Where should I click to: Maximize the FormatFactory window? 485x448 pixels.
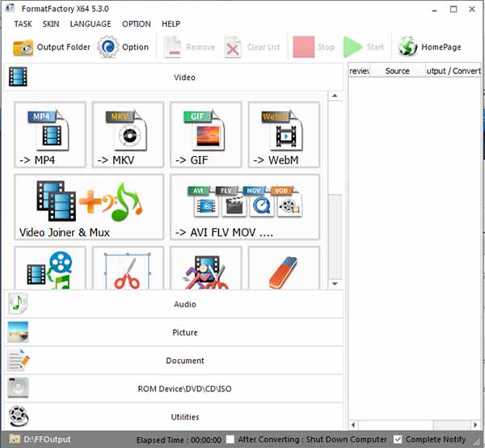point(453,9)
